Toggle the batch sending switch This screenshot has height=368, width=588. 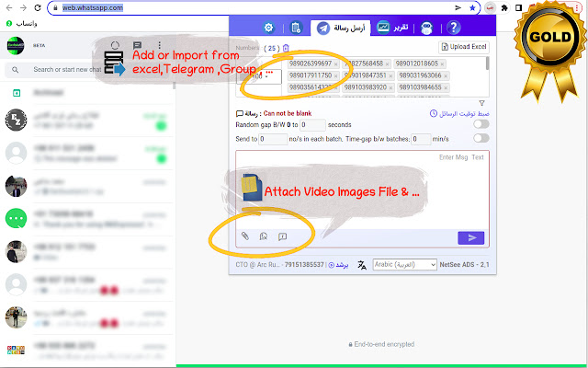pyautogui.click(x=481, y=138)
